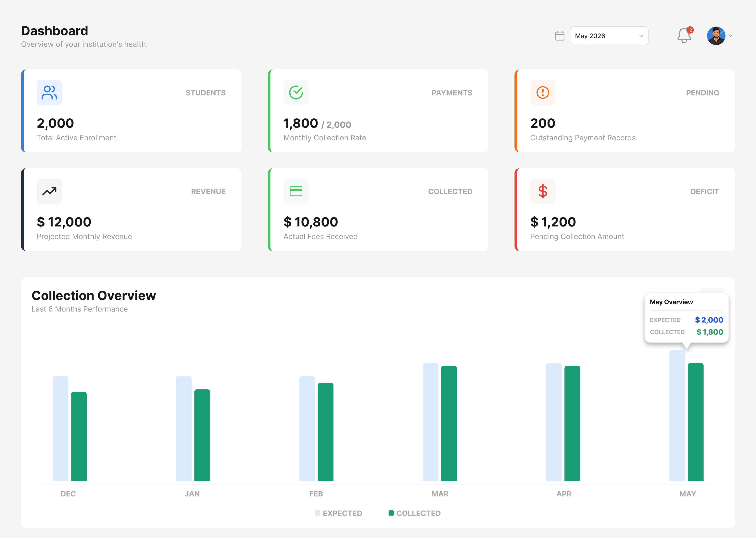Click Monthly Collection Rate caption
This screenshot has width=756, height=538.
coord(325,138)
